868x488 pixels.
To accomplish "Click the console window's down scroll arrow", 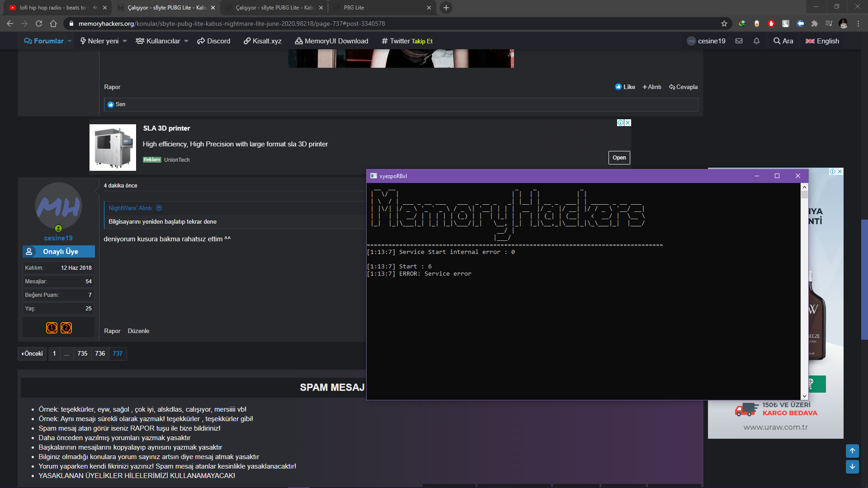I will point(804,396).
